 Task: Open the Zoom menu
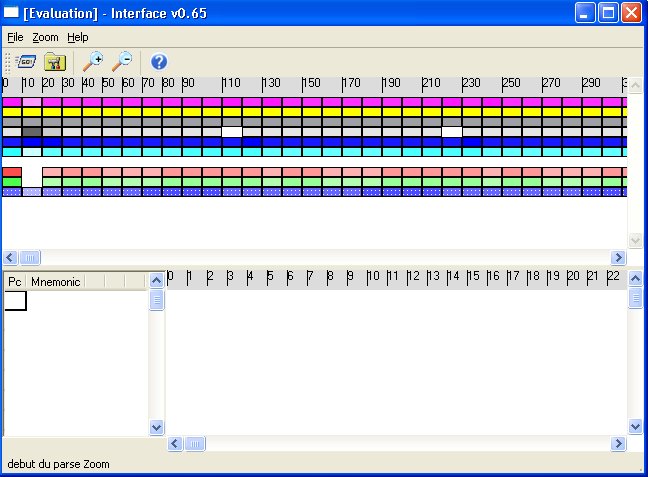pyautogui.click(x=45, y=38)
